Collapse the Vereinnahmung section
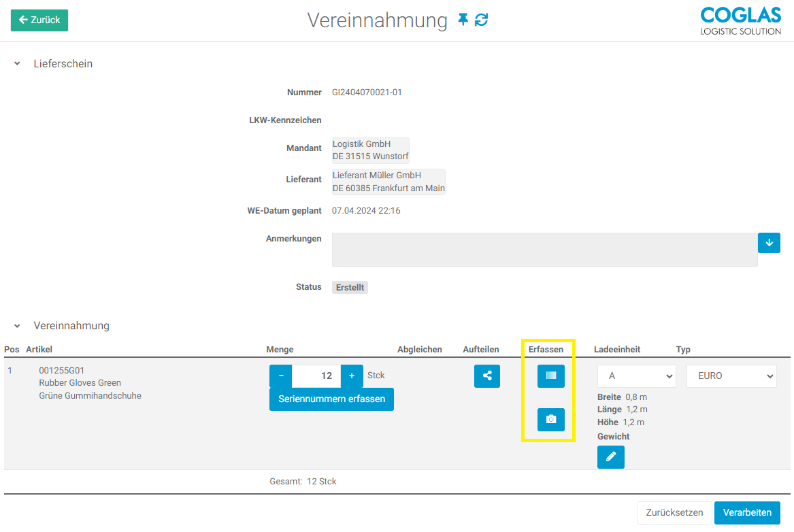Image resolution: width=794 pixels, height=532 pixels. (x=16, y=326)
